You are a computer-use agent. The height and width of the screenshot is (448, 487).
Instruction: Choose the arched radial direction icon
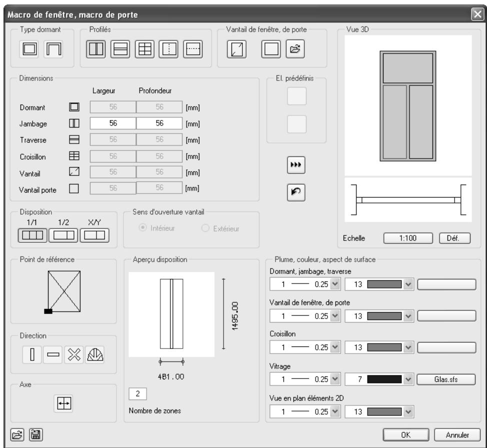click(x=94, y=354)
